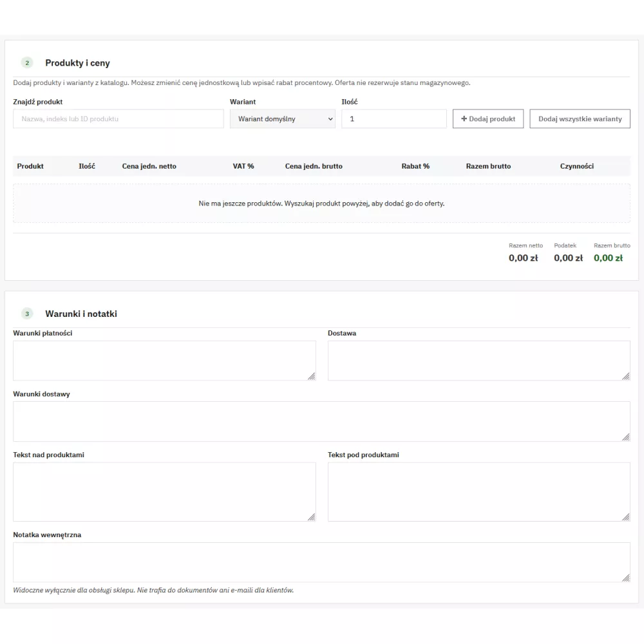Click resize handle of Dostawa field

click(626, 376)
